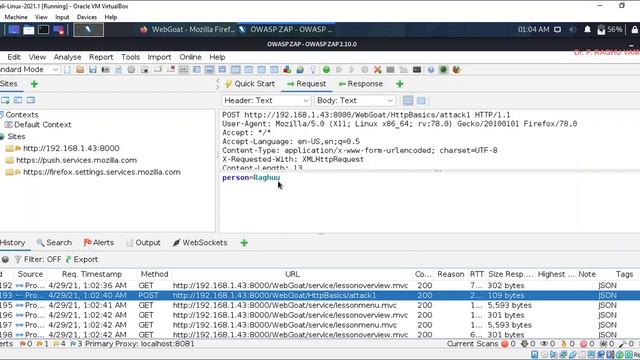Open VirtualBox Devices menu
The width and height of the screenshot is (640, 360).
(87, 17)
